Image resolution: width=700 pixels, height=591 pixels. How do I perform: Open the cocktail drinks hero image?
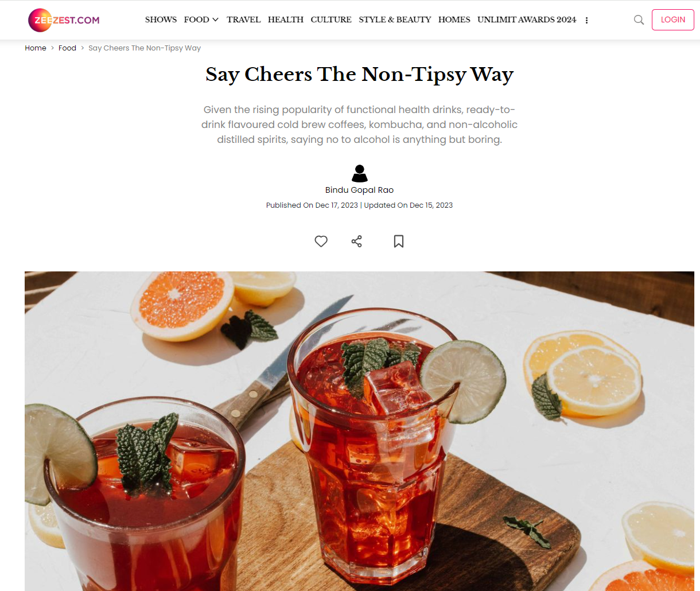(x=359, y=431)
